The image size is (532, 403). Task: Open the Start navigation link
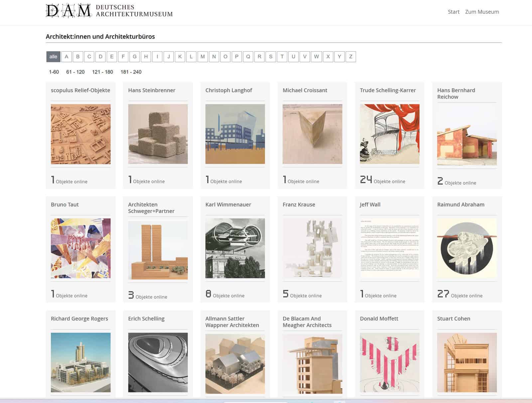[453, 12]
